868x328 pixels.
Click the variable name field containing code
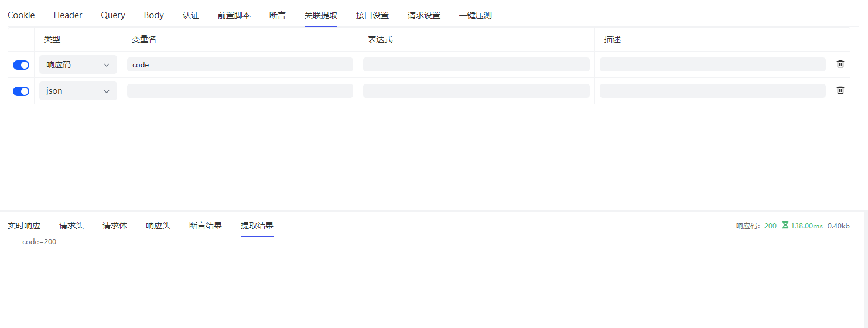pyautogui.click(x=240, y=64)
